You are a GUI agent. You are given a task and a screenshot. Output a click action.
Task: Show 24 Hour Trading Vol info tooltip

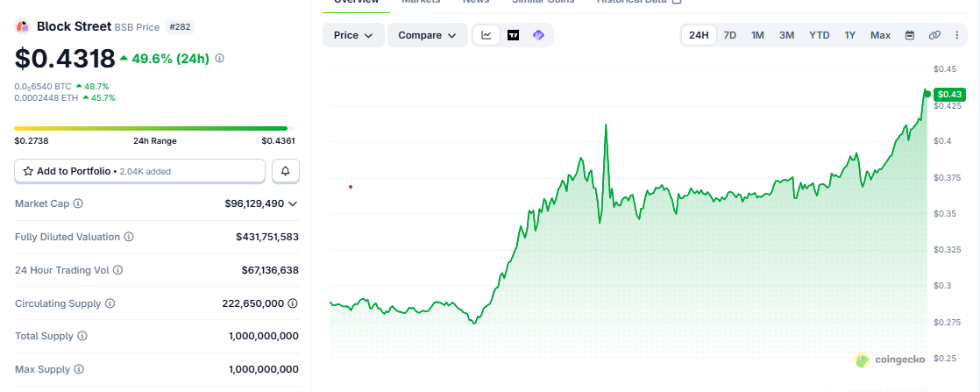117,270
